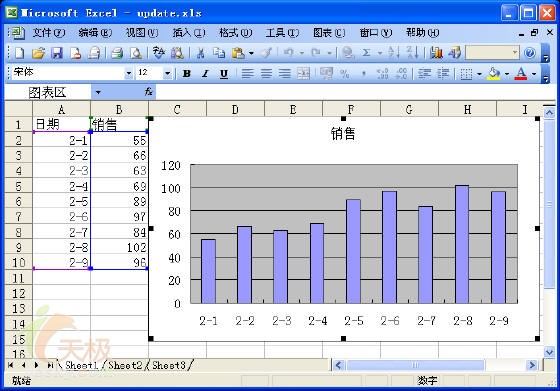
Task: Open the 图表 (Chart) menu
Action: [329, 33]
